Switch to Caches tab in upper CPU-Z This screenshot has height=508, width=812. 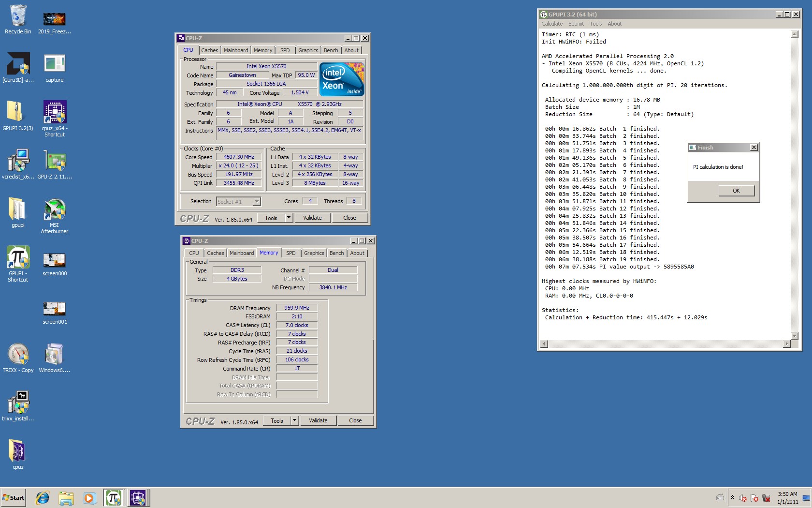tap(210, 50)
